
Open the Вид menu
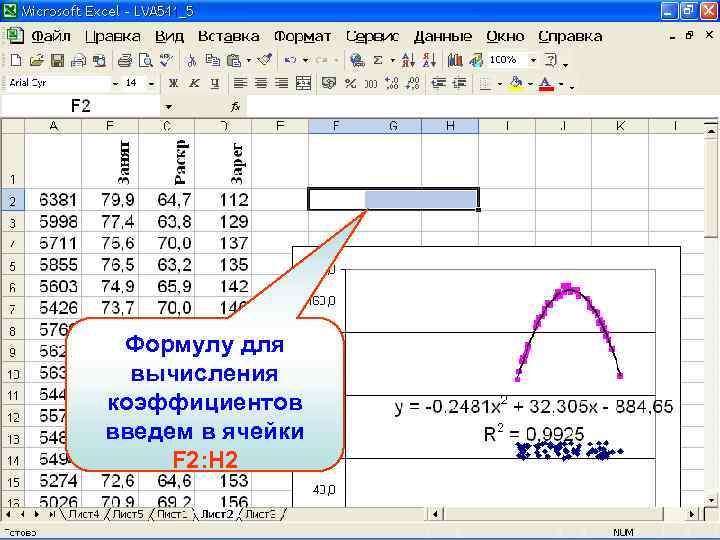coord(169,36)
